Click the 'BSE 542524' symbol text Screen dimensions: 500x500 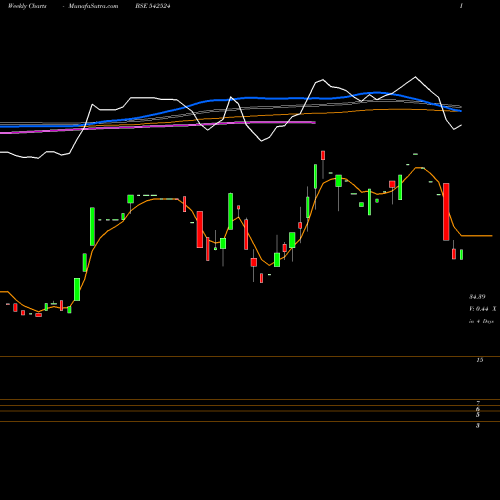click(x=153, y=6)
